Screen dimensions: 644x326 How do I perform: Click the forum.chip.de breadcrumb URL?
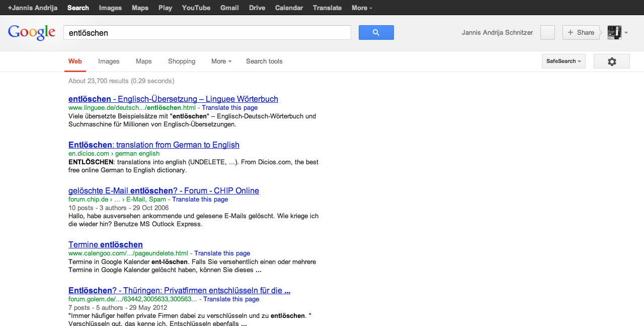117,200
